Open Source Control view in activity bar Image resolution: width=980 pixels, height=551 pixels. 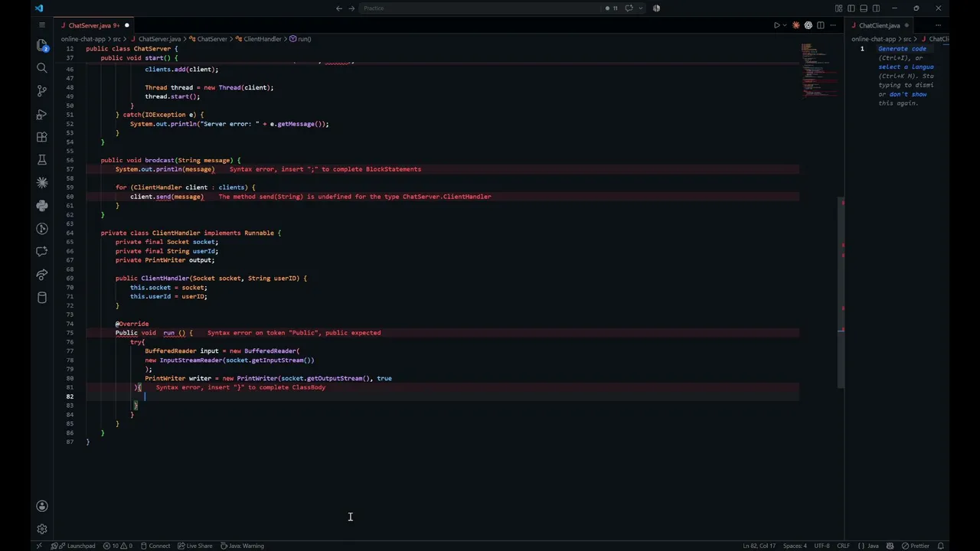pos(42,91)
